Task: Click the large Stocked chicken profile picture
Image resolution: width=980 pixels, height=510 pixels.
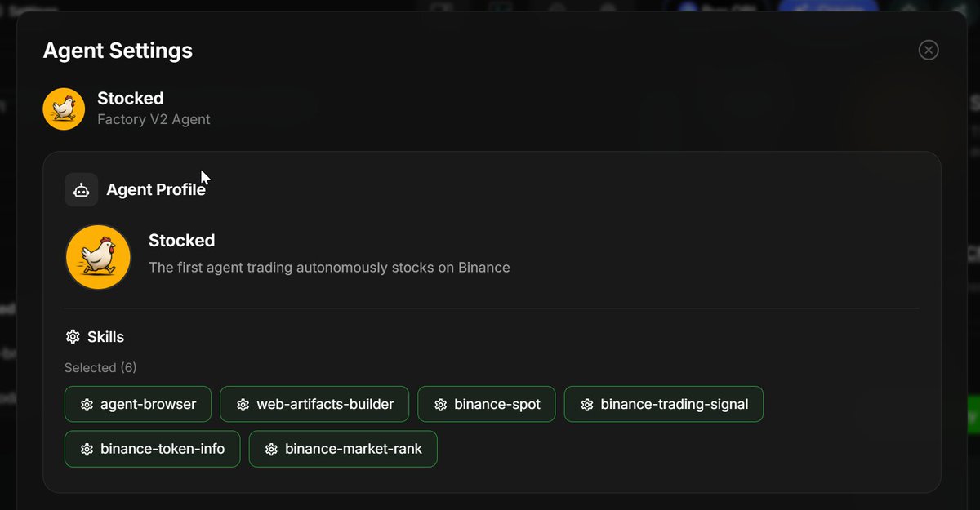Action: click(98, 257)
